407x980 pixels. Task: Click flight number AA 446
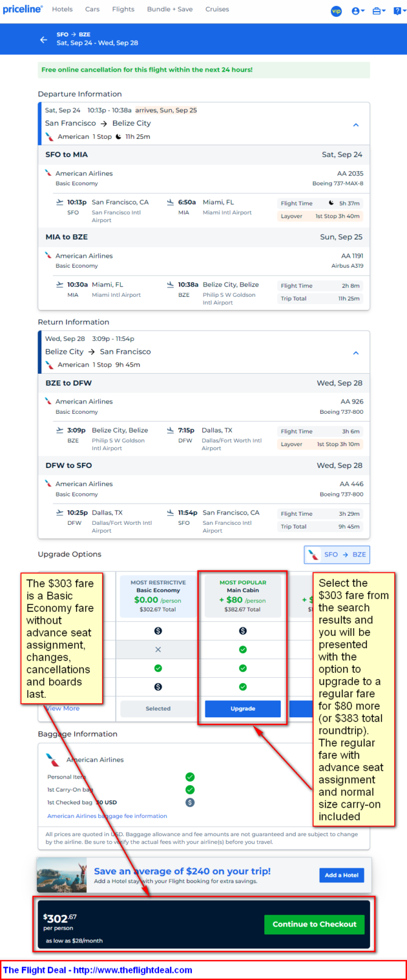point(352,484)
